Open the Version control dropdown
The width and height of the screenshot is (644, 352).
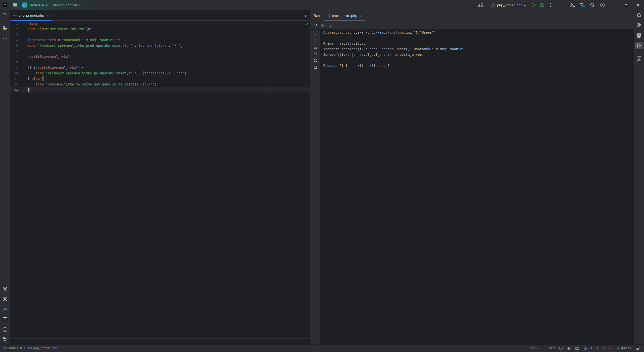(x=66, y=5)
